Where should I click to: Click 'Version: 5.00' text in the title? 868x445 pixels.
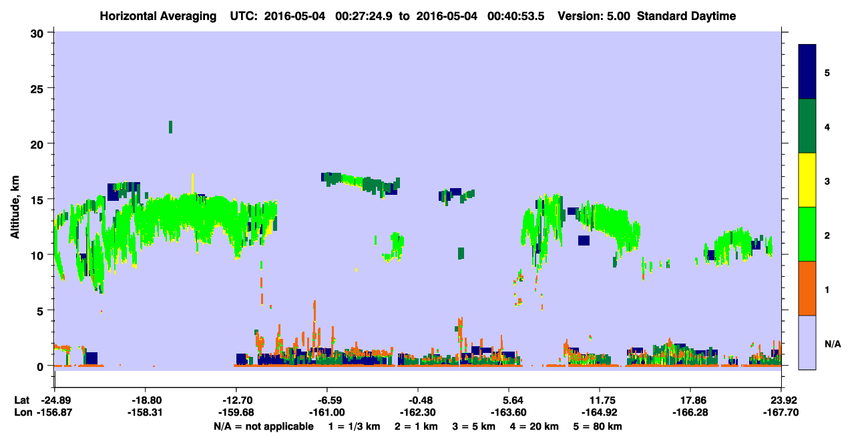coord(593,16)
